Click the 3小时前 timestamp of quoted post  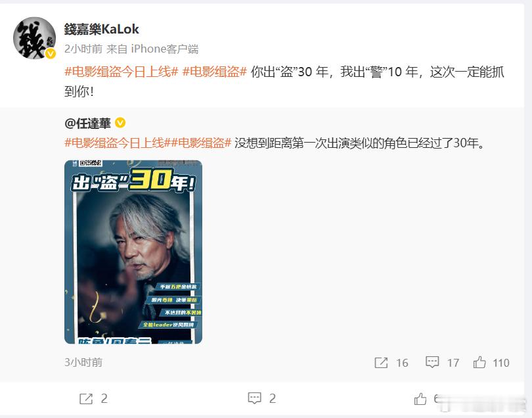[x=83, y=362]
